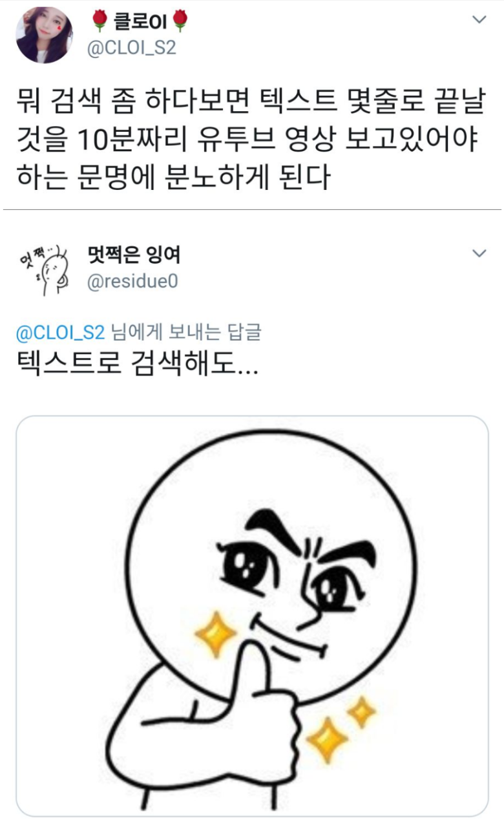Viewport: 504px width, 829px height.
Task: Expand options chevron on 클로이's tweet
Action: point(479,19)
